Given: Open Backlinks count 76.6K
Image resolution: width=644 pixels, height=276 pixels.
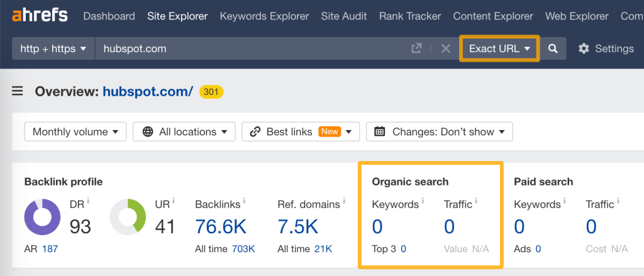Looking at the screenshot, I should click(220, 226).
